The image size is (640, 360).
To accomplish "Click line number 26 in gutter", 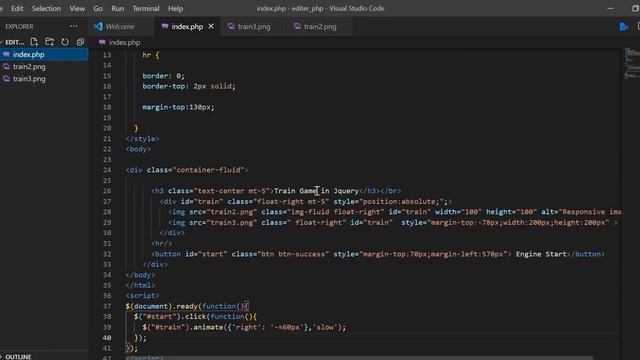I will pyautogui.click(x=107, y=191).
